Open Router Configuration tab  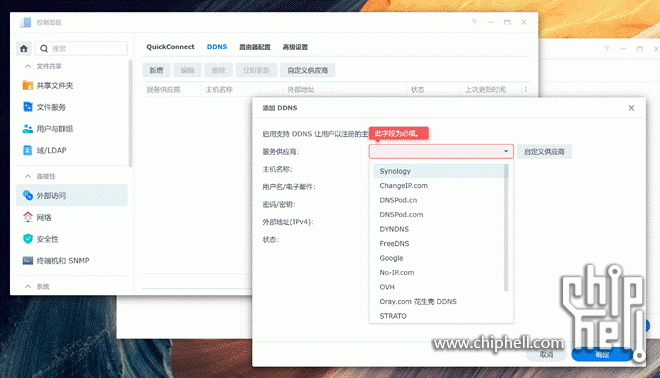point(255,47)
